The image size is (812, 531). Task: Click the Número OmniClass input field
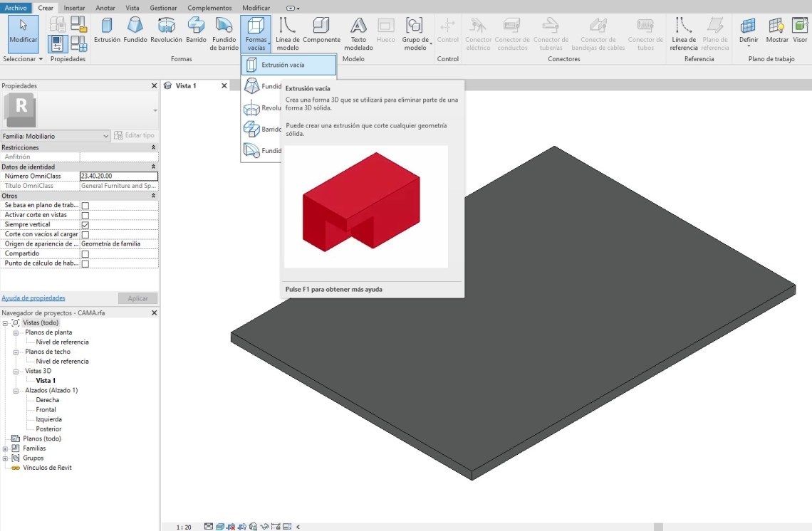[118, 177]
